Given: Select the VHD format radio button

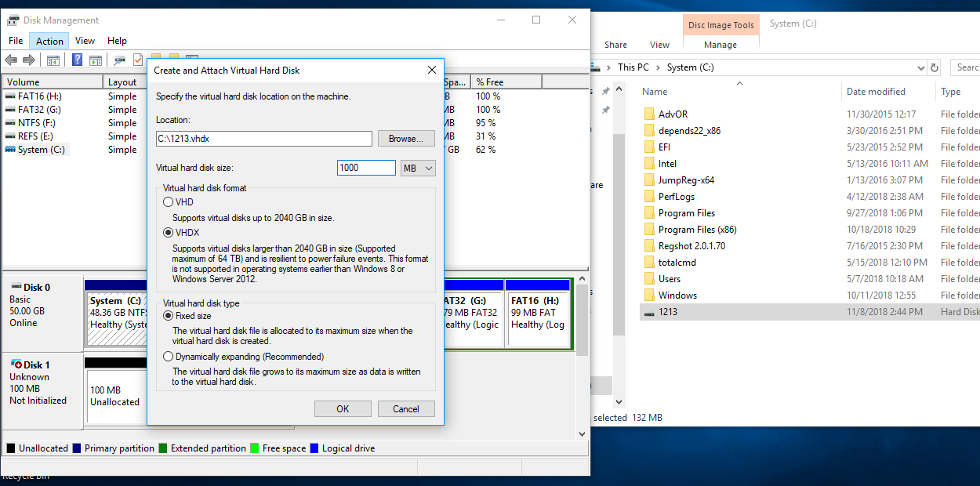Looking at the screenshot, I should click(x=168, y=202).
